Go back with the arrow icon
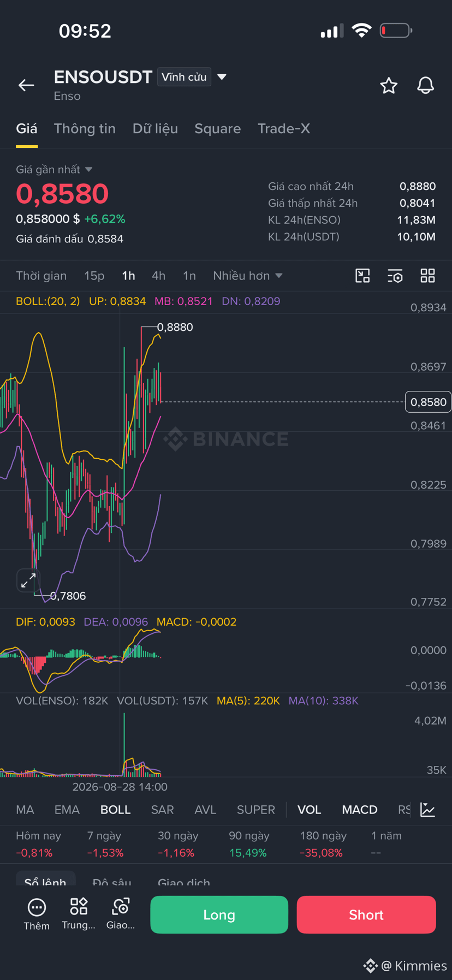Viewport: 452px width, 980px height. coord(26,85)
